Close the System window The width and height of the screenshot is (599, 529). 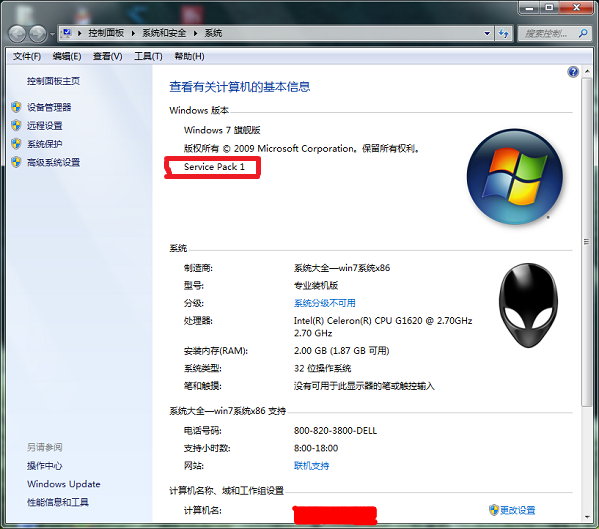(x=577, y=7)
